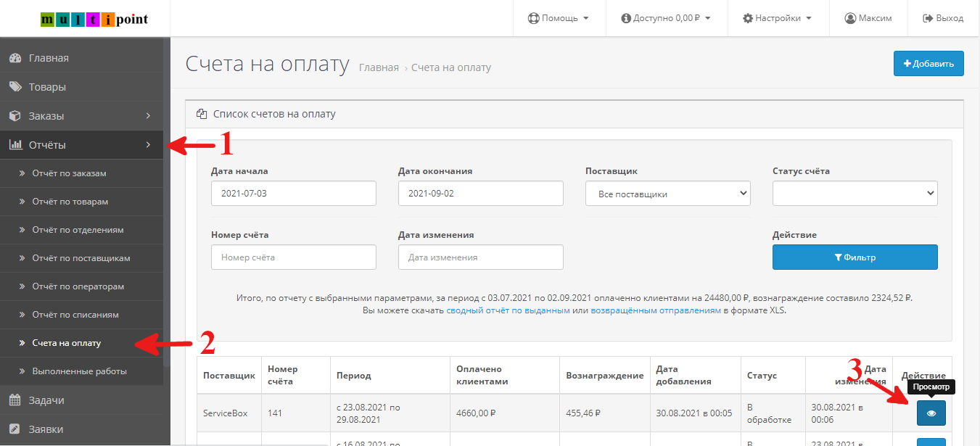
Task: Open the Поставщик dropdown
Action: tap(668, 194)
